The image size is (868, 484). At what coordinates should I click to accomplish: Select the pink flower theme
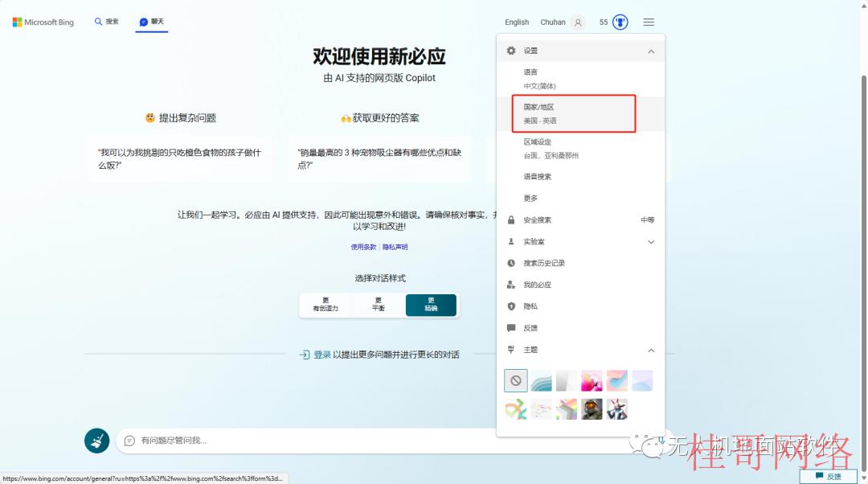tap(592, 381)
